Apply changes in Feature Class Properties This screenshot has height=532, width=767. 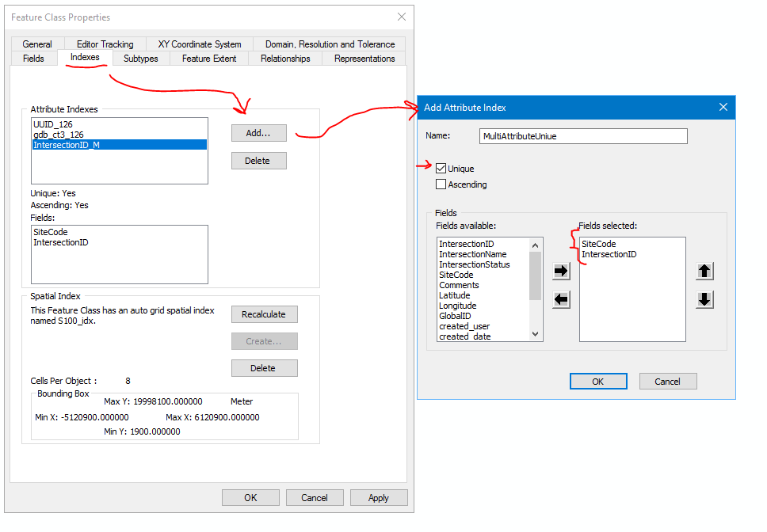click(x=379, y=497)
